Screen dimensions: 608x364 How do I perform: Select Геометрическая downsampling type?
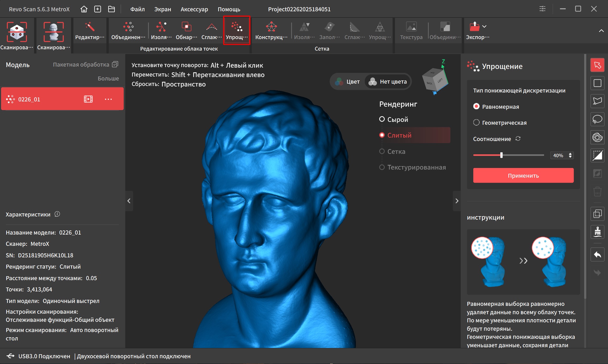click(x=476, y=122)
